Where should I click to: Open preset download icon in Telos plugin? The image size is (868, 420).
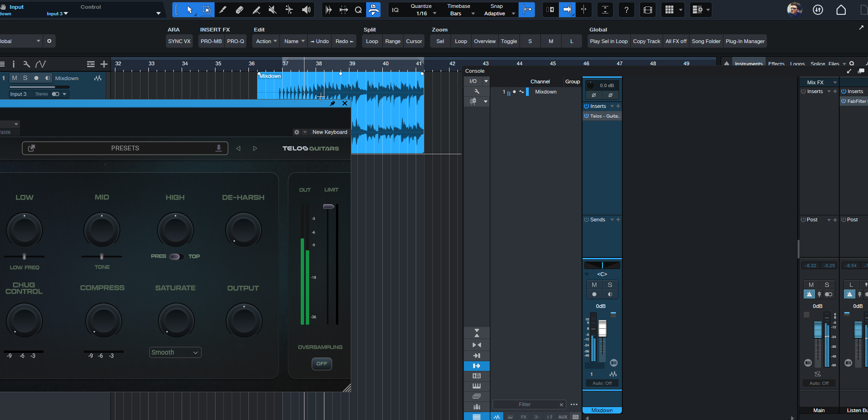pyautogui.click(x=219, y=148)
